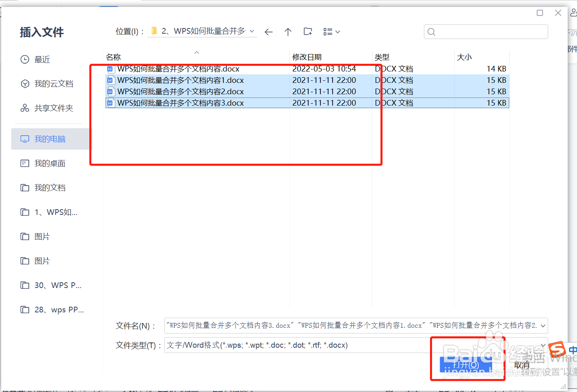Go up one folder level
577x392 pixels.
coord(288,32)
